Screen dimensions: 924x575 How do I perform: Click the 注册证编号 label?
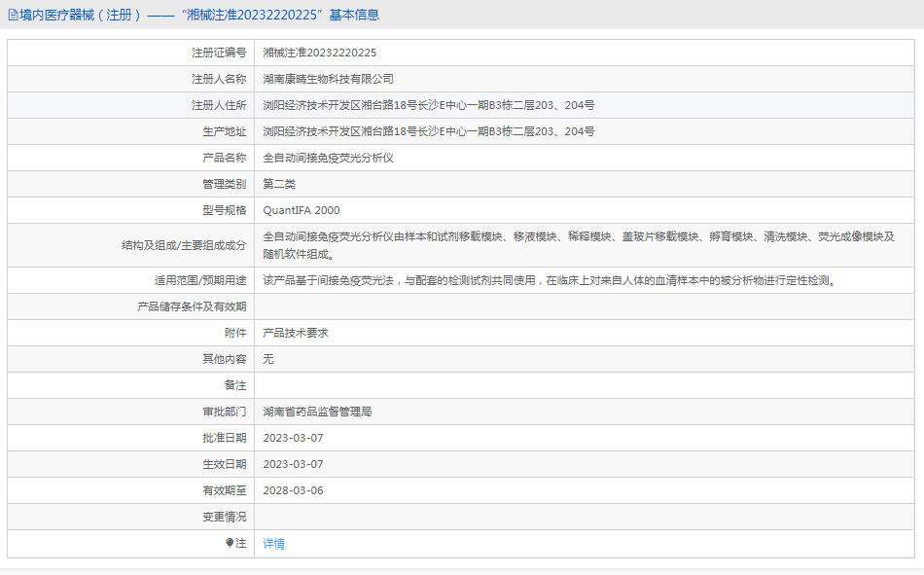219,53
